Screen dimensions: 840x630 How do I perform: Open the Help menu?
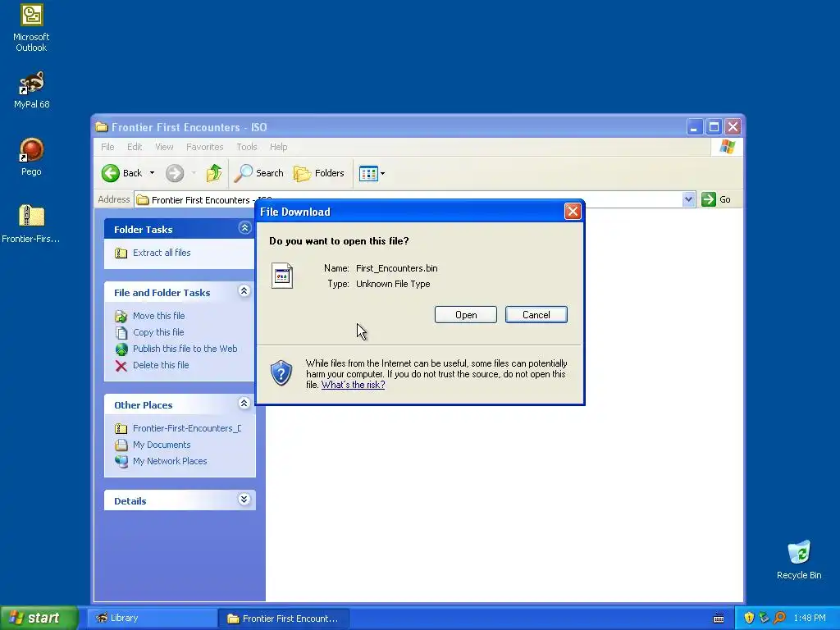[x=279, y=147]
